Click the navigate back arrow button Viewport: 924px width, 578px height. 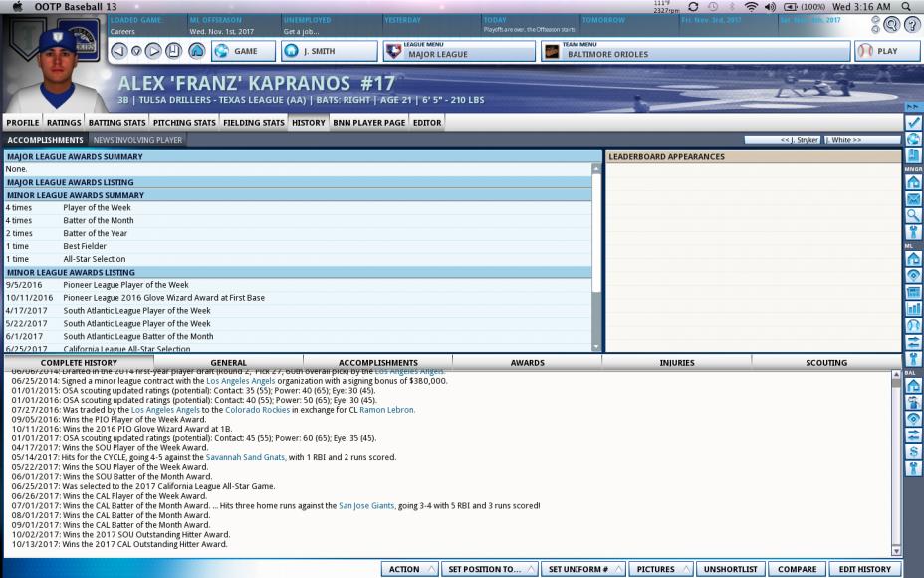coord(119,51)
